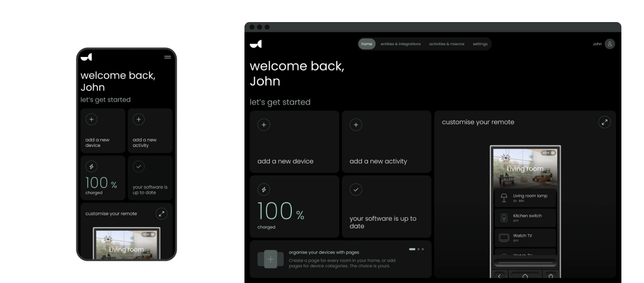This screenshot has height=283, width=644.
Task: Expand the desktop customise your remote panel
Action: [604, 122]
